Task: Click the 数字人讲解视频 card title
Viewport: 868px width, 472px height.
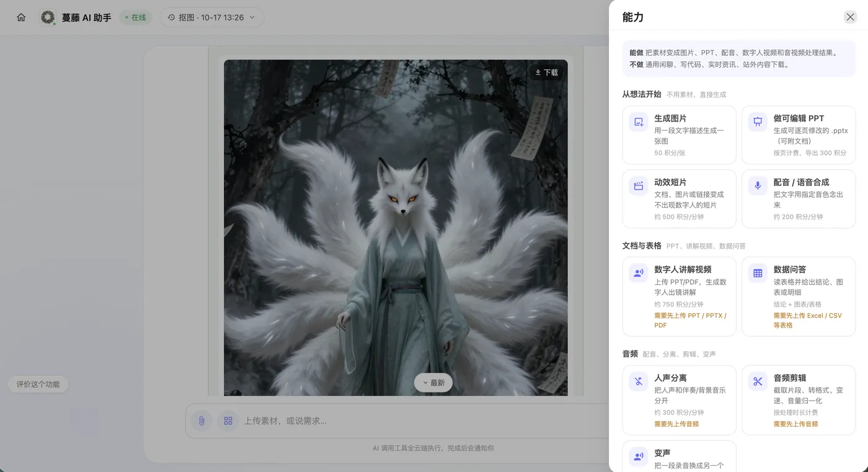Action: [683, 270]
